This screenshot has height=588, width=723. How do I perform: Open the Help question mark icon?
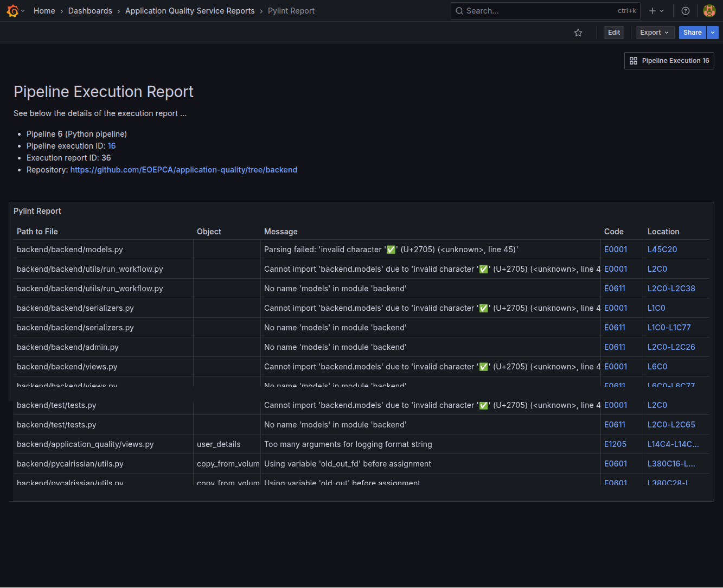tap(686, 11)
